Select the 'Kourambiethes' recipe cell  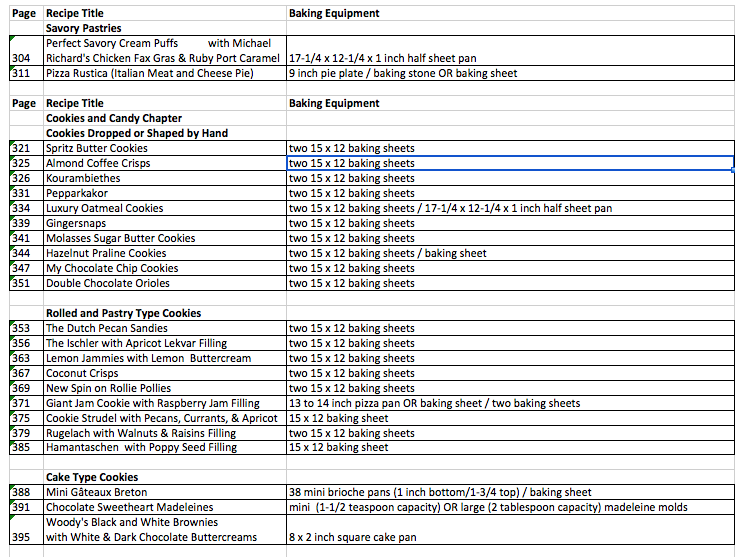[165, 178]
